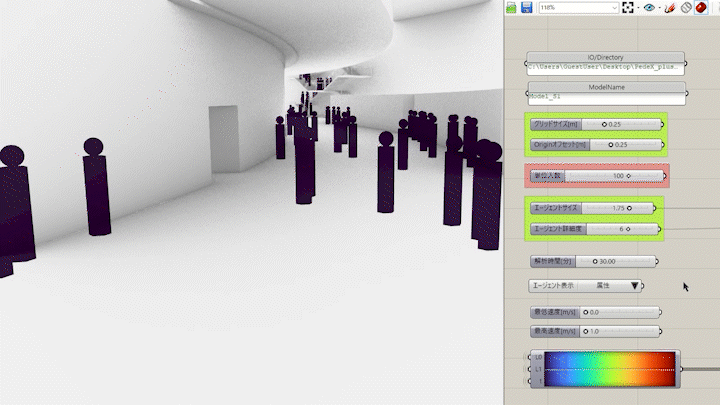The width and height of the screenshot is (720, 405).
Task: Open the エージェント表示 value list arrow
Action: (634, 285)
